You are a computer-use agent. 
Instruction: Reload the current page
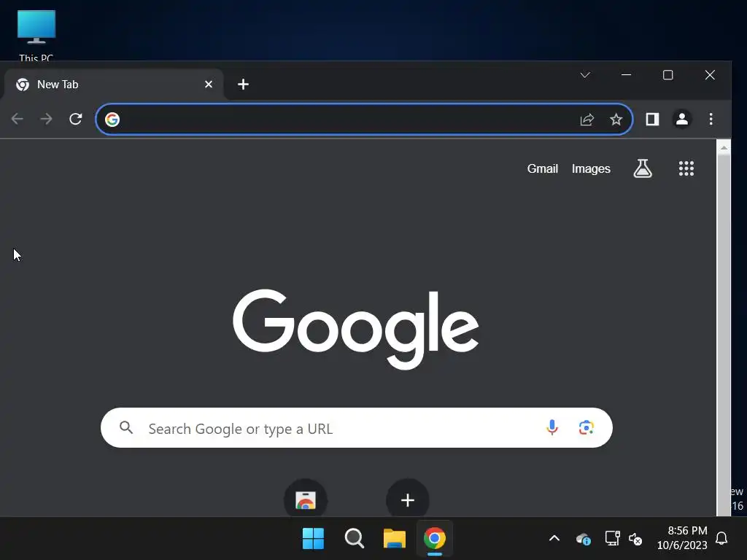[x=75, y=119]
